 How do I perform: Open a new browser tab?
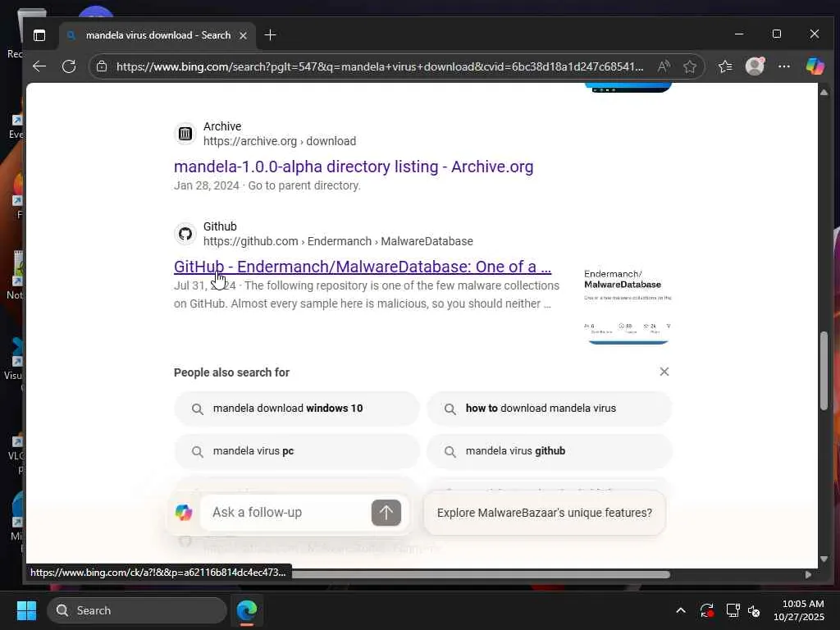pyautogui.click(x=270, y=35)
